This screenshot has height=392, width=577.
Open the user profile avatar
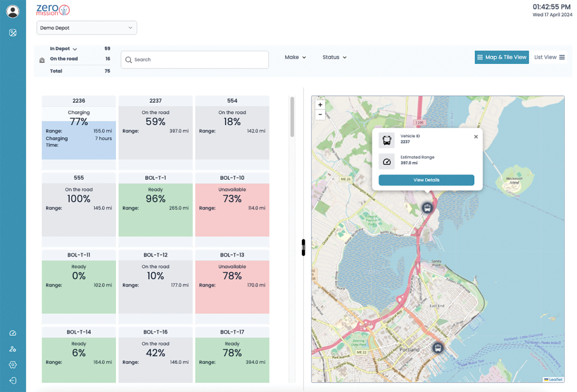pos(13,11)
